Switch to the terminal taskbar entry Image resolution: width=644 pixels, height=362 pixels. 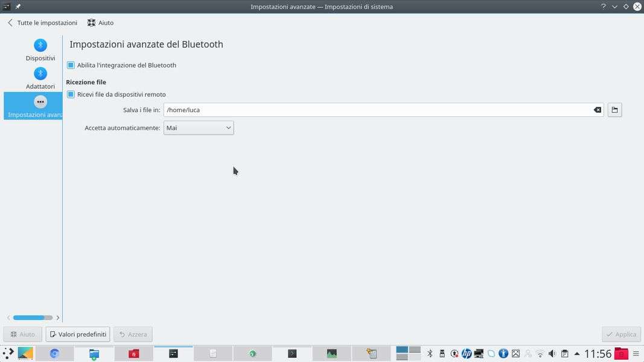pyautogui.click(x=292, y=354)
